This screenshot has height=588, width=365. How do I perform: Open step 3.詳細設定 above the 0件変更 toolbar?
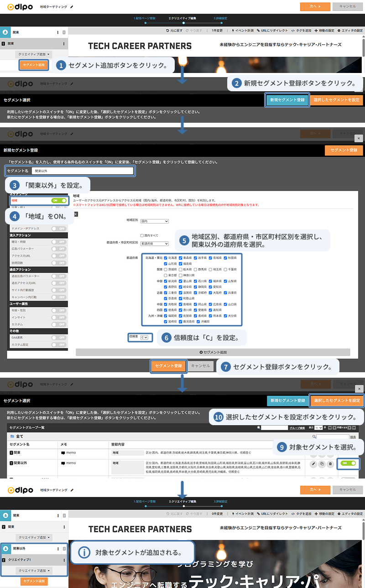220,501
